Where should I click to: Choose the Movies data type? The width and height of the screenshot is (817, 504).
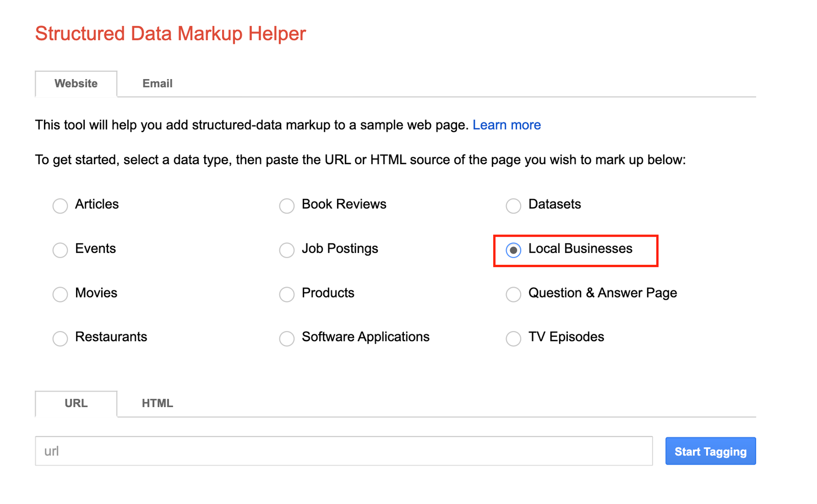[60, 294]
